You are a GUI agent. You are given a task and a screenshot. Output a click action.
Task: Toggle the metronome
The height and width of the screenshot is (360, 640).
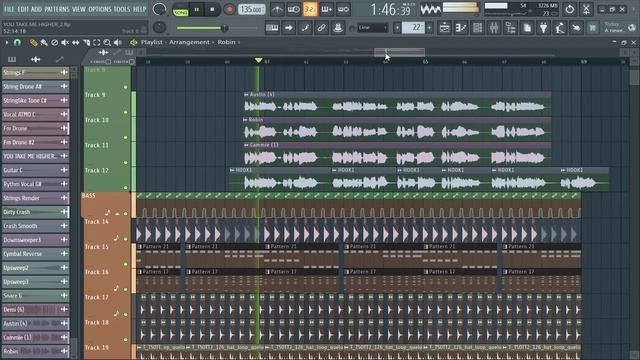pos(277,9)
